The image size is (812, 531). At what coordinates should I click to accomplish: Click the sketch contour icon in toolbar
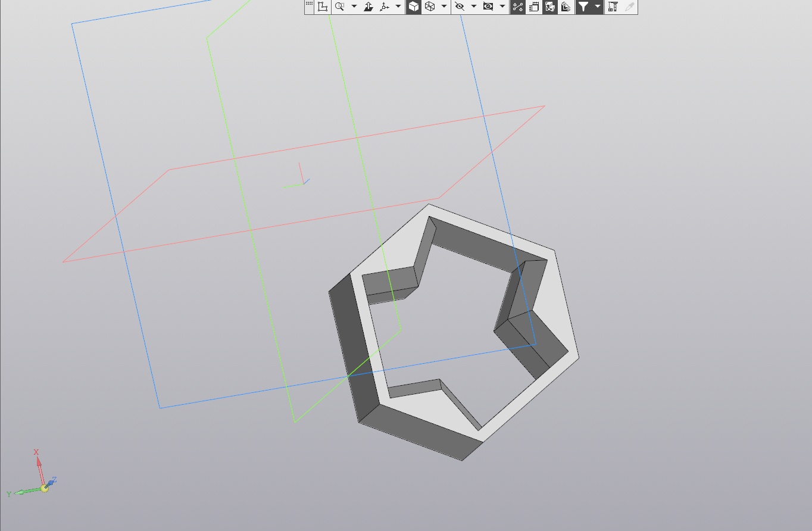coord(323,7)
